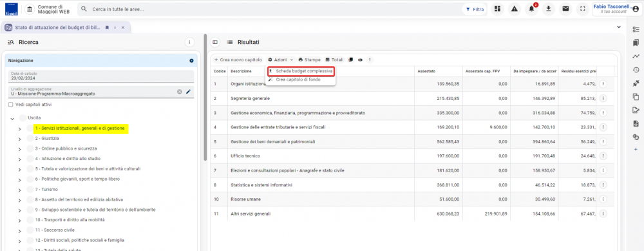Enable the Vedi capitoli attivi checkbox
Viewport: 644px width, 251px height.
(11, 105)
